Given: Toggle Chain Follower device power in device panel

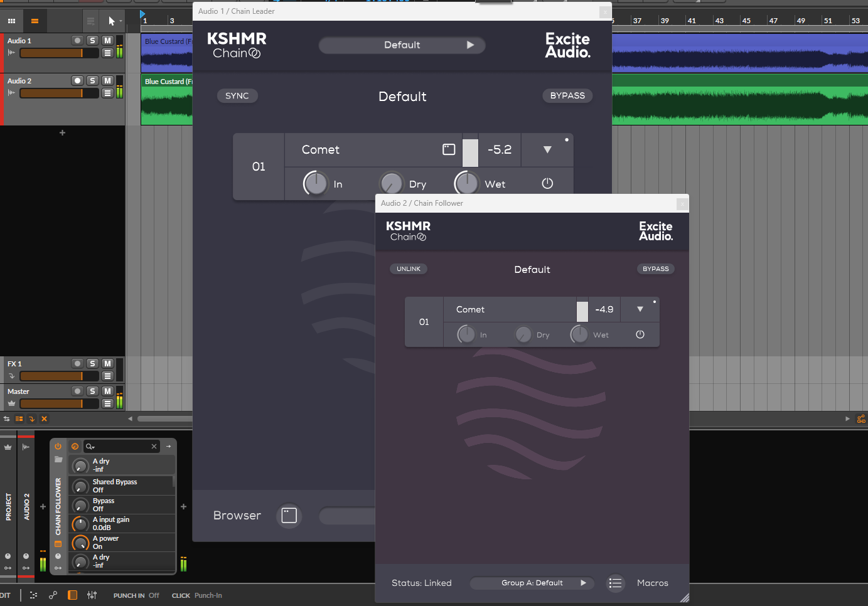Looking at the screenshot, I should [x=58, y=446].
